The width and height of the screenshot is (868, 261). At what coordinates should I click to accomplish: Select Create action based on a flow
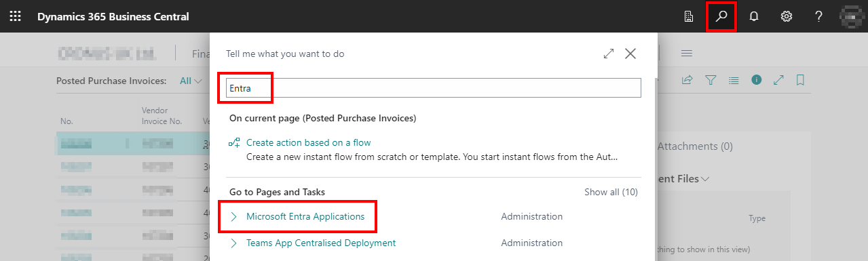[x=309, y=142]
